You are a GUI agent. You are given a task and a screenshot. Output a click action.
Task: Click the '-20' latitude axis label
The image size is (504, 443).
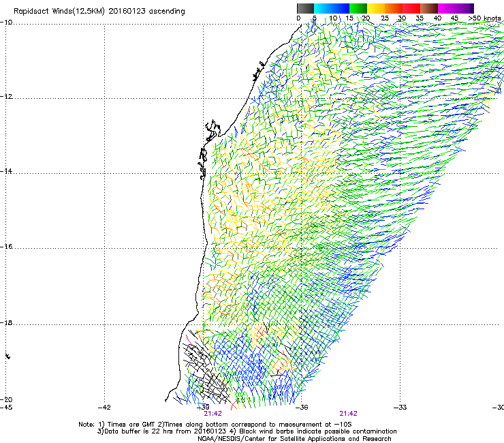click(x=6, y=399)
